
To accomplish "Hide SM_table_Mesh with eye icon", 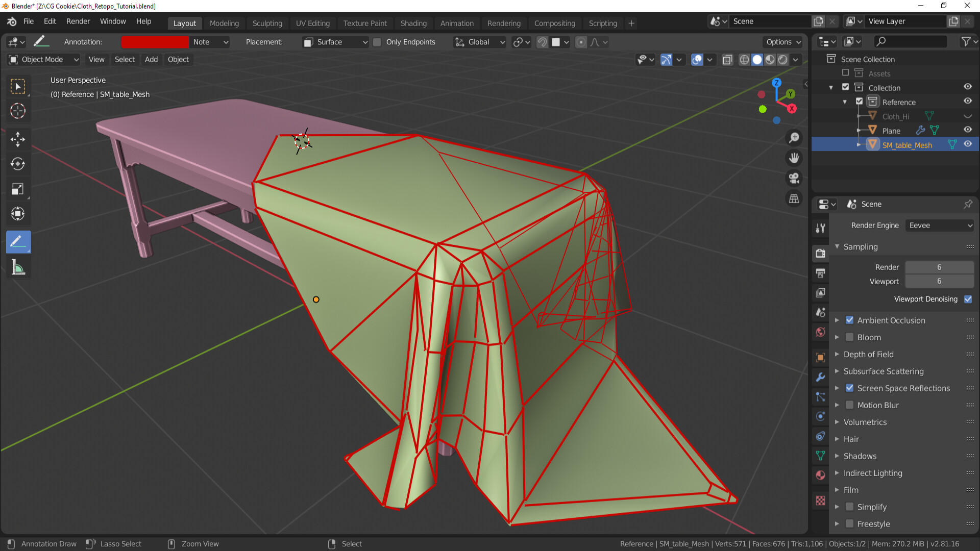I will pos(968,144).
